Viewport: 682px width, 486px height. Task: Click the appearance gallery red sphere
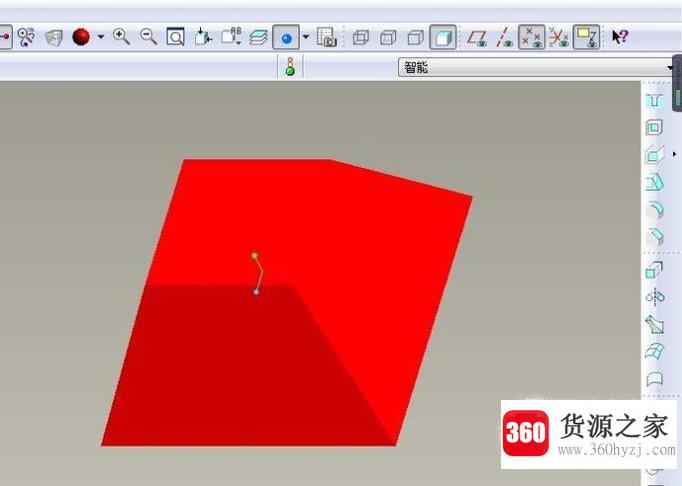(81, 37)
